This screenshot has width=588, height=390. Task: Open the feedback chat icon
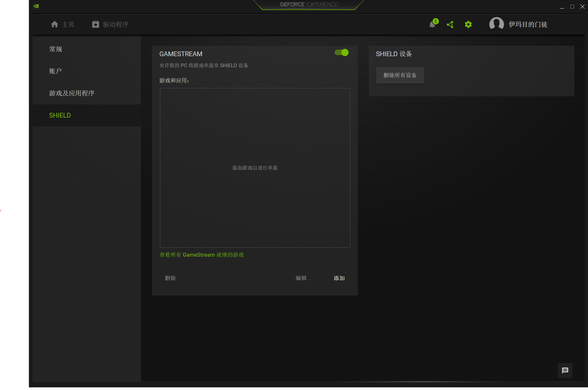pos(565,370)
